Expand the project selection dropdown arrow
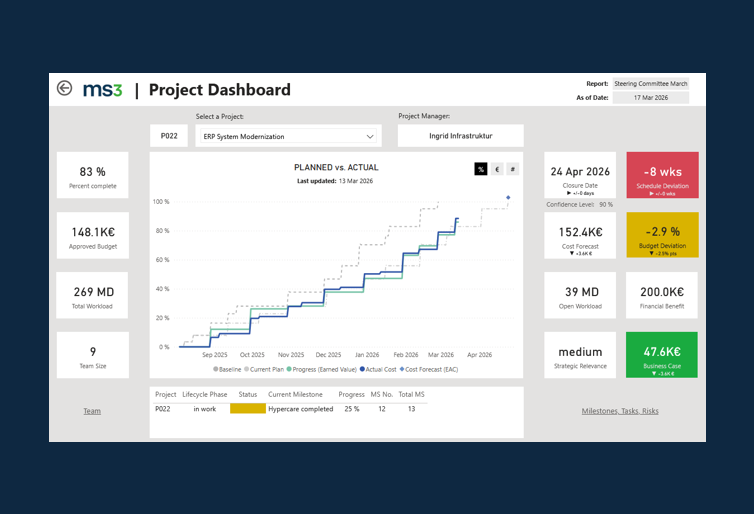 [370, 137]
